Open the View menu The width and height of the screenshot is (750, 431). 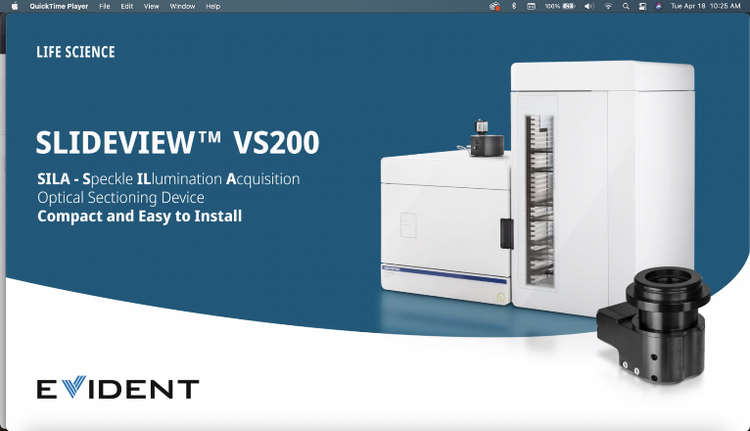151,6
